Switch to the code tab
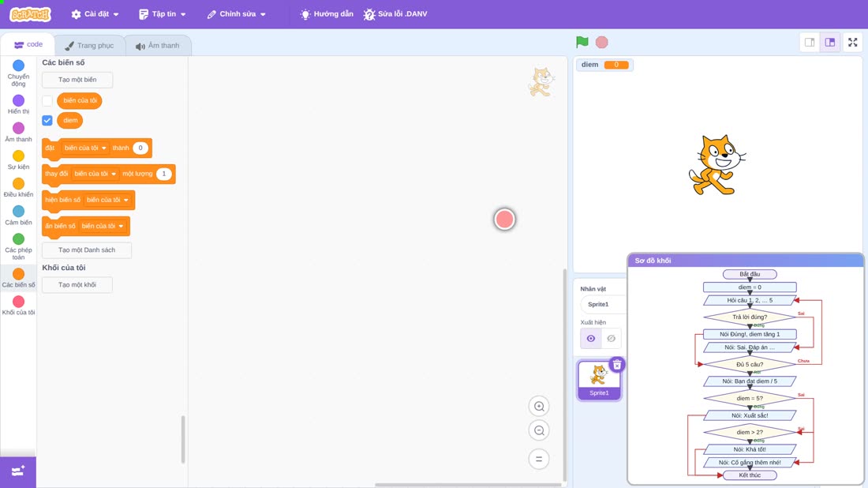Image resolution: width=868 pixels, height=488 pixels. pos(28,44)
